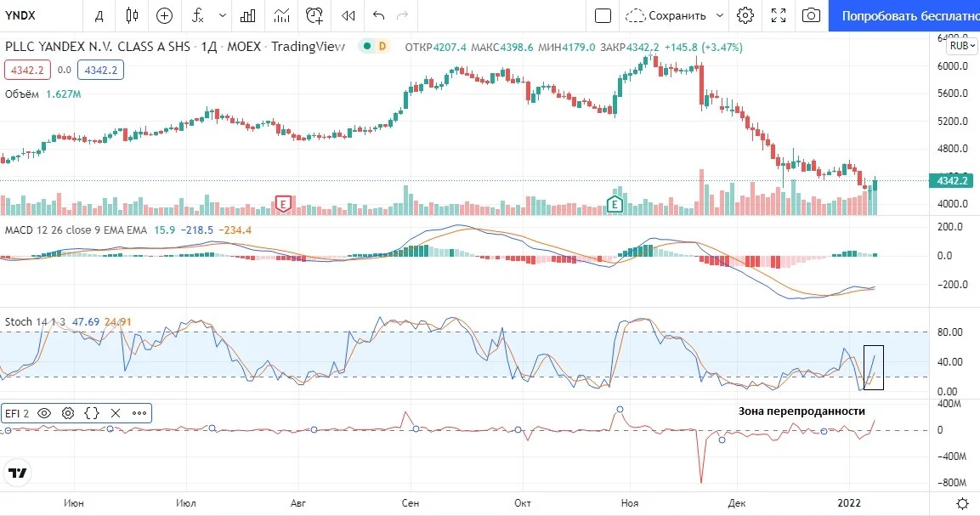Open candlestick chart type selector

131,15
